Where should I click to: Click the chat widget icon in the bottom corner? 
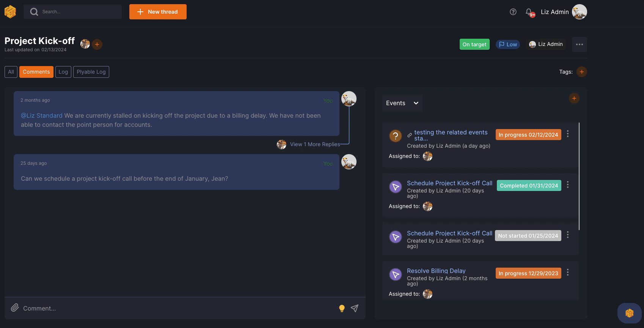click(629, 313)
